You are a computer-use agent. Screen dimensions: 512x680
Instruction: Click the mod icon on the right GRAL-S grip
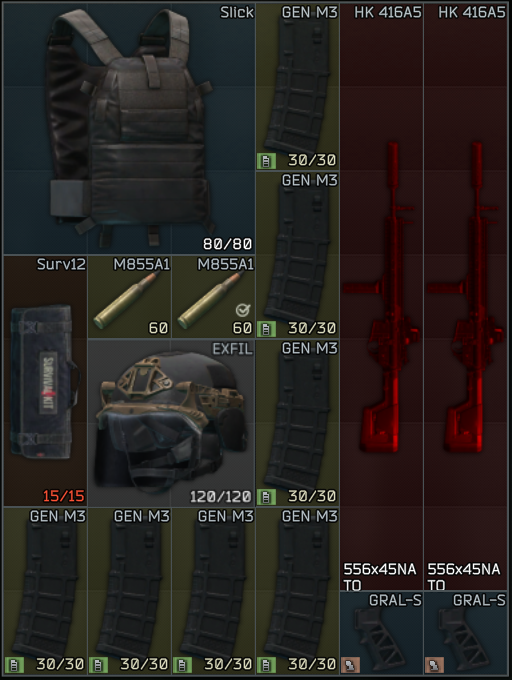click(x=434, y=665)
